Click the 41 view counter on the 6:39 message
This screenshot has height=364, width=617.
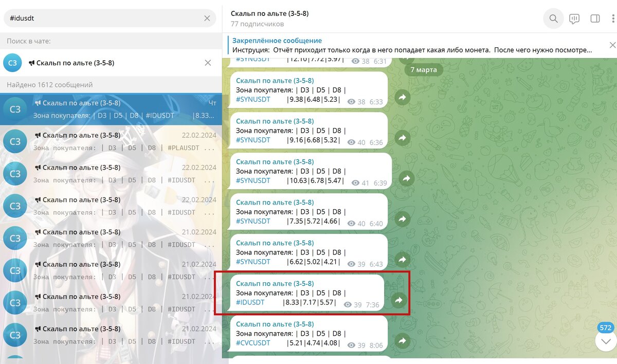tap(360, 183)
